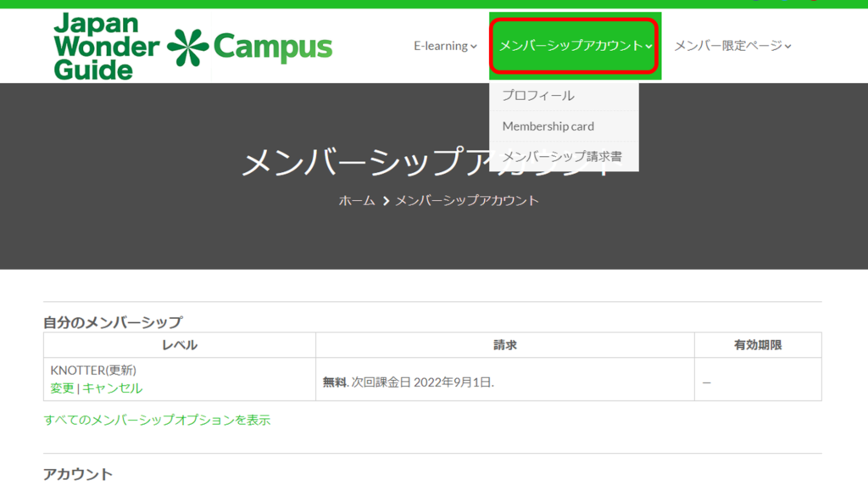The image size is (868, 491).
Task: Expand the メンバー限定ページ chevron
Action: (788, 47)
